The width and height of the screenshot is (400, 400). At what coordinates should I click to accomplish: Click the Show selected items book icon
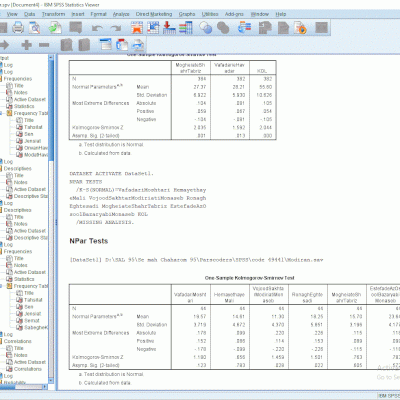(x=67, y=45)
